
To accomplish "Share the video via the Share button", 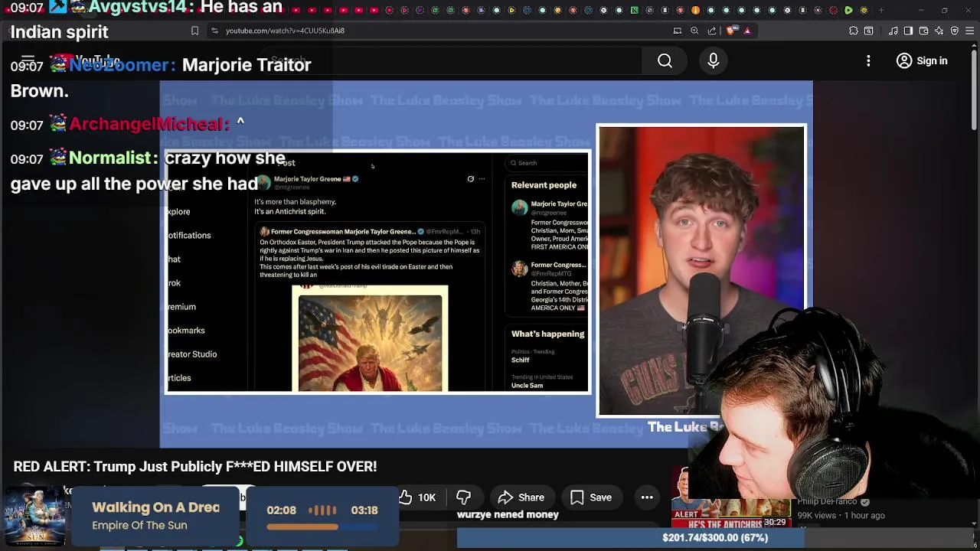I will [521, 497].
